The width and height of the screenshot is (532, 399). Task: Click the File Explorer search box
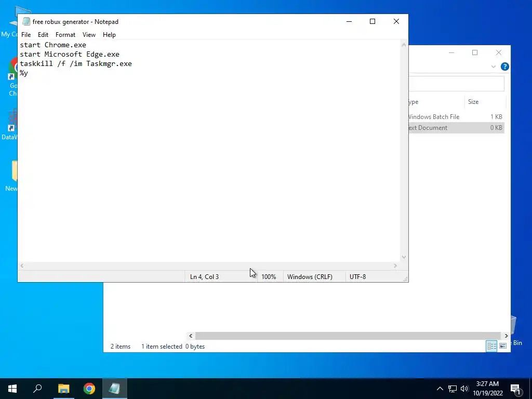point(456,84)
